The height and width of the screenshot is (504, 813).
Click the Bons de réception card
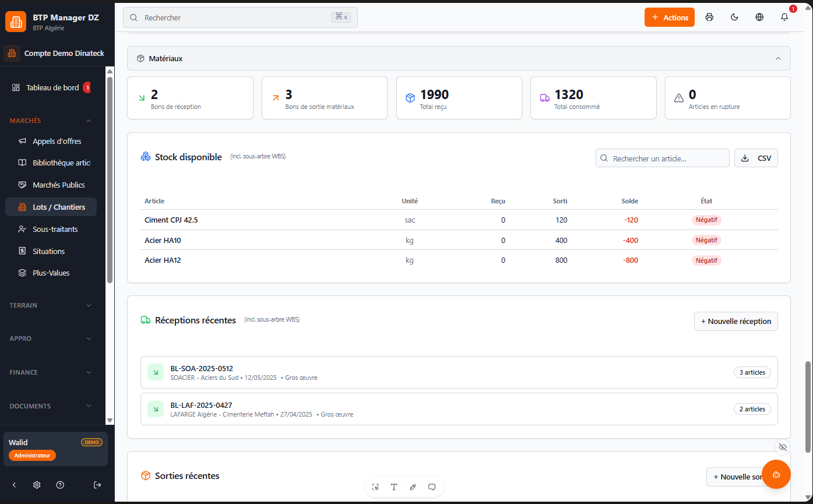(190, 98)
